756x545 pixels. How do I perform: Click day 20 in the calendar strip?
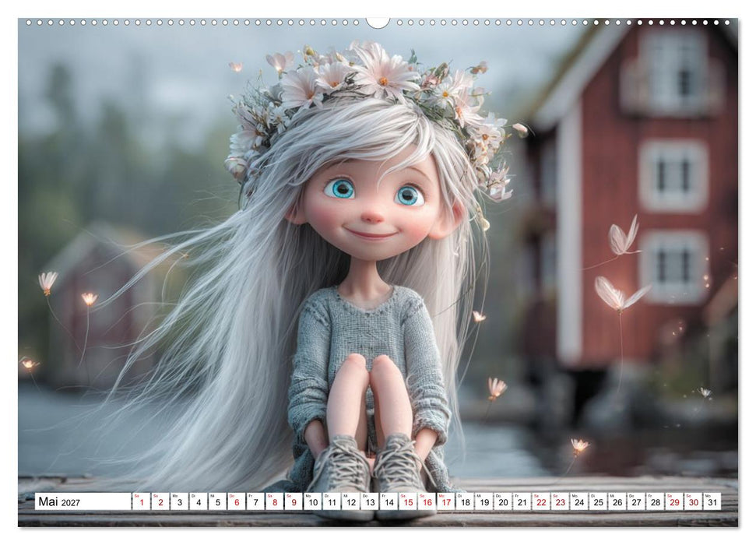click(x=503, y=501)
